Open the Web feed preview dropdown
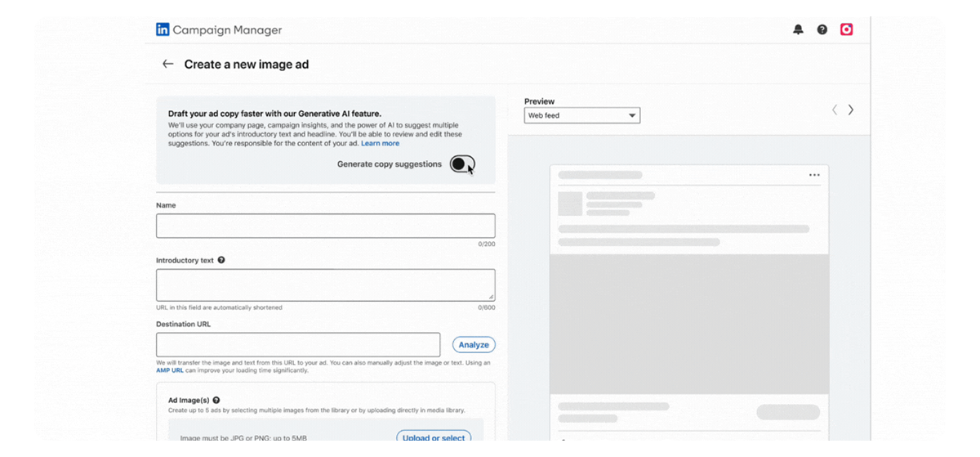 pyautogui.click(x=582, y=115)
